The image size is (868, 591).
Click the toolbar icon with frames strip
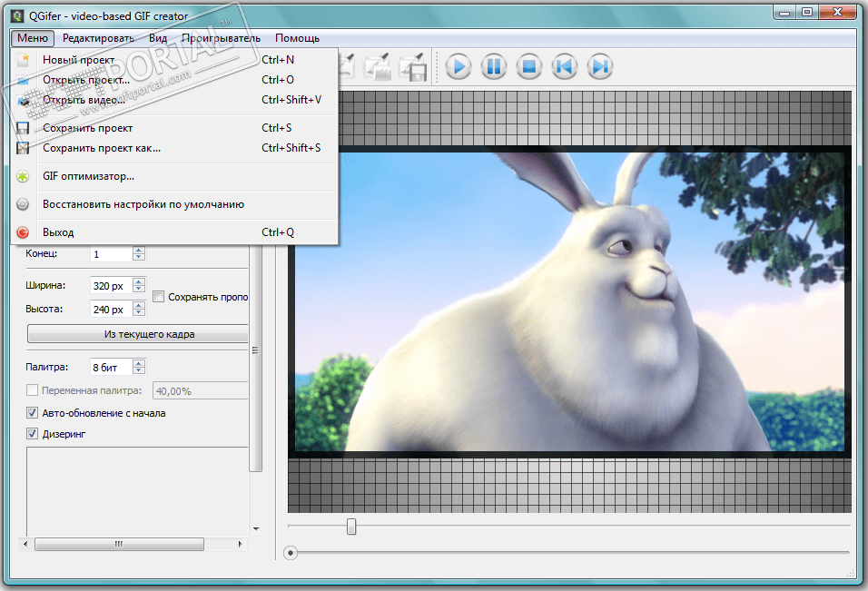(378, 67)
